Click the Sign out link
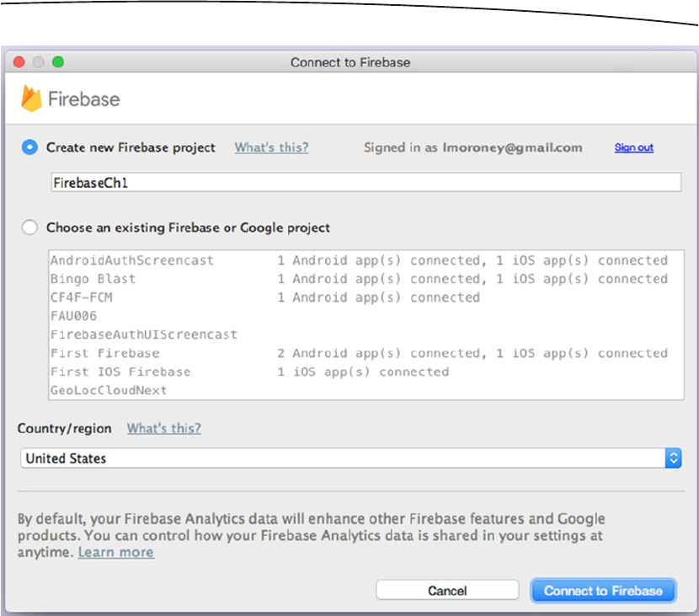Screen dimensions: 699x616 (633, 147)
